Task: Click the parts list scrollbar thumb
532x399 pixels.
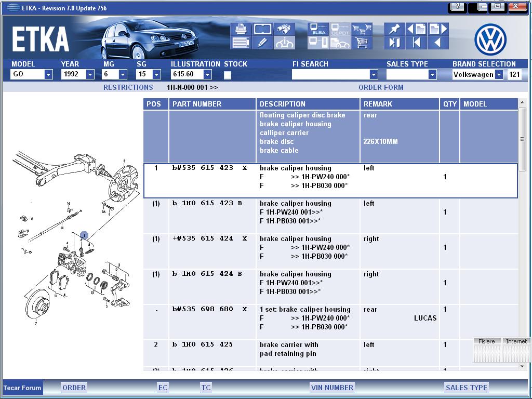Action: pyautogui.click(x=522, y=139)
